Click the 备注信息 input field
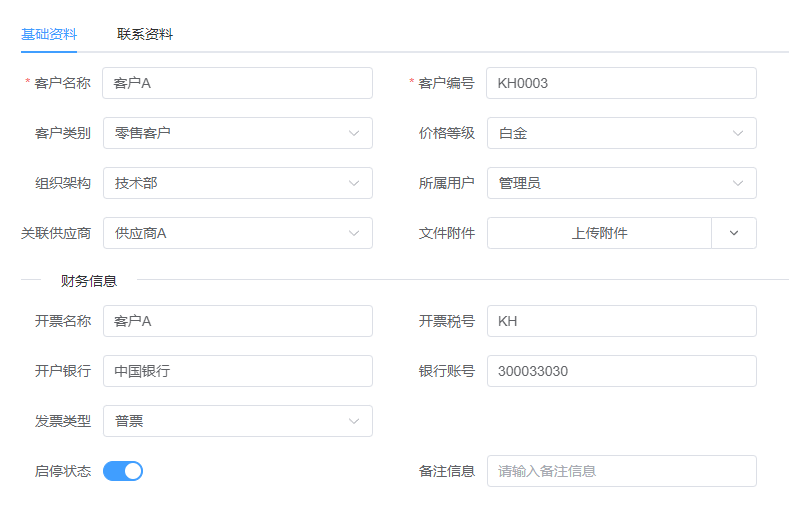 pos(621,471)
